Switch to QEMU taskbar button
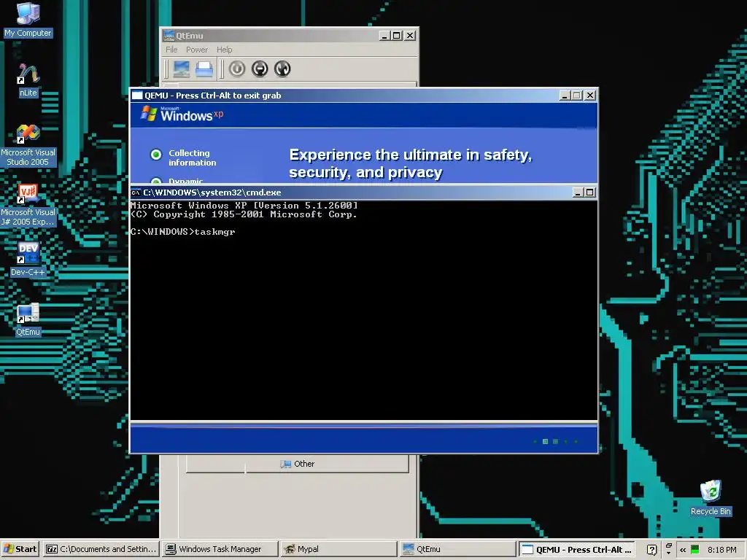The width and height of the screenshot is (747, 560). tap(576, 549)
